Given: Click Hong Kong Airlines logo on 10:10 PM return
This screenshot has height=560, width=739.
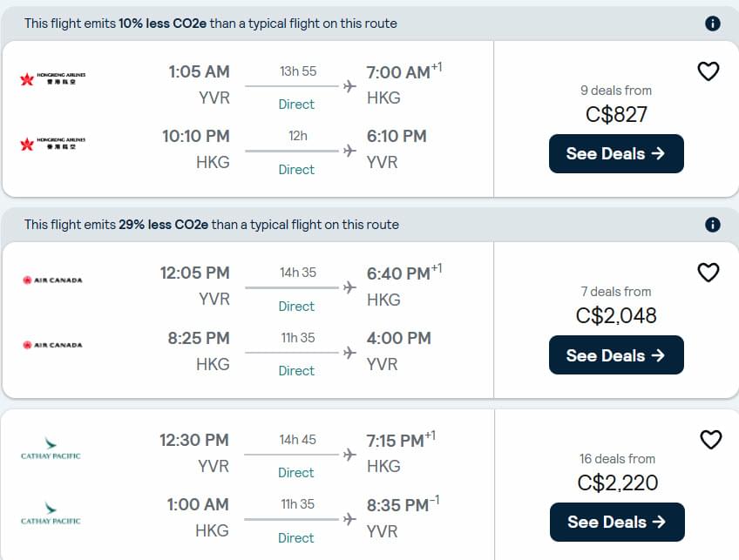Looking at the screenshot, I should (x=53, y=143).
